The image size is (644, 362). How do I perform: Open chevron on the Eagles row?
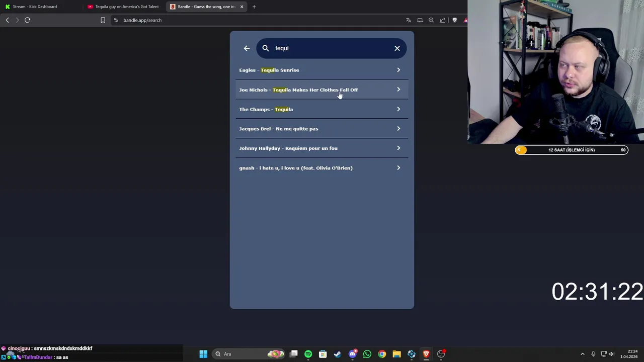(398, 70)
